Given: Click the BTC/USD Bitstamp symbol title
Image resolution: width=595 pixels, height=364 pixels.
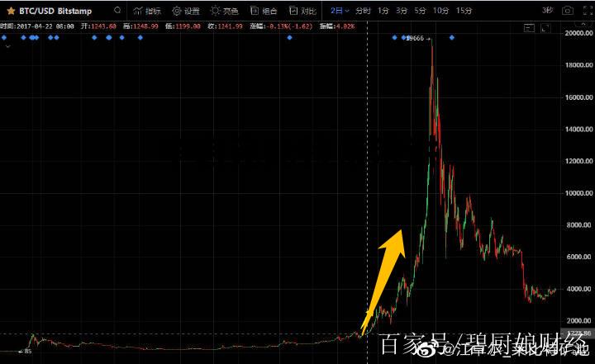Looking at the screenshot, I should tap(55, 11).
